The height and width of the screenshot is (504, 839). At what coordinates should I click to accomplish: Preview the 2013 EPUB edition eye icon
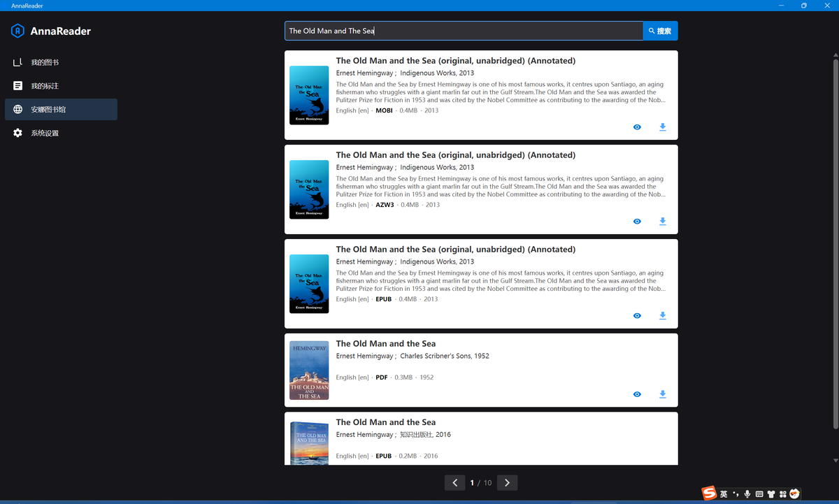637,316
